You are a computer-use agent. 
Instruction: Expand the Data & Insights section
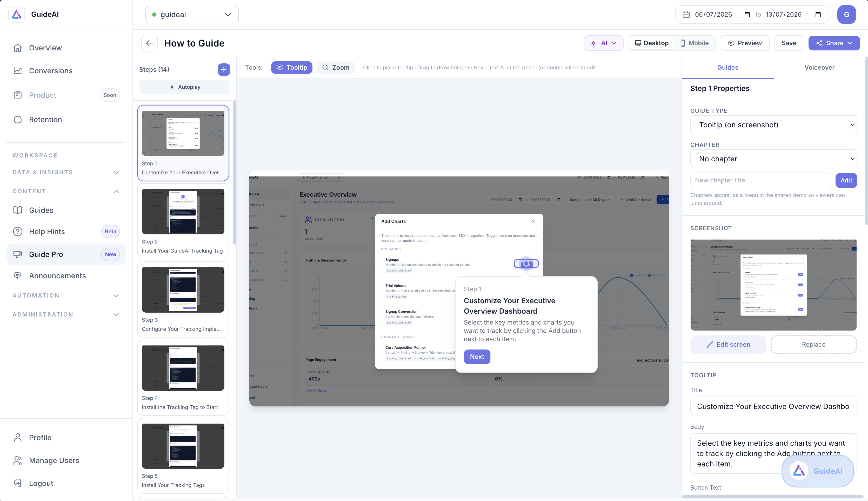66,172
